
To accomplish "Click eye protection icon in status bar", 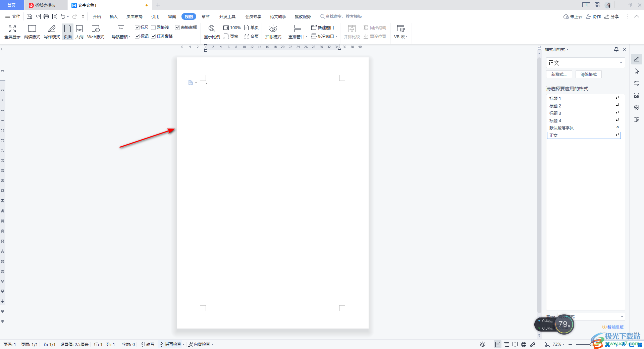I will 483,344.
